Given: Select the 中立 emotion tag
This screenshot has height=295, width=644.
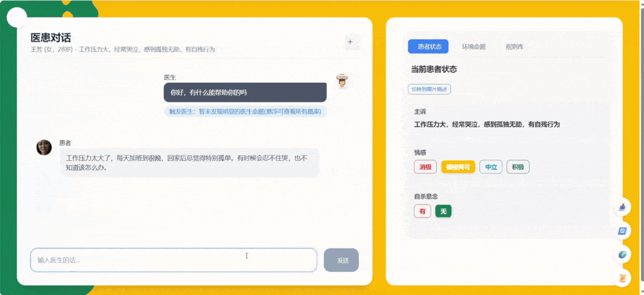Looking at the screenshot, I should pos(491,167).
